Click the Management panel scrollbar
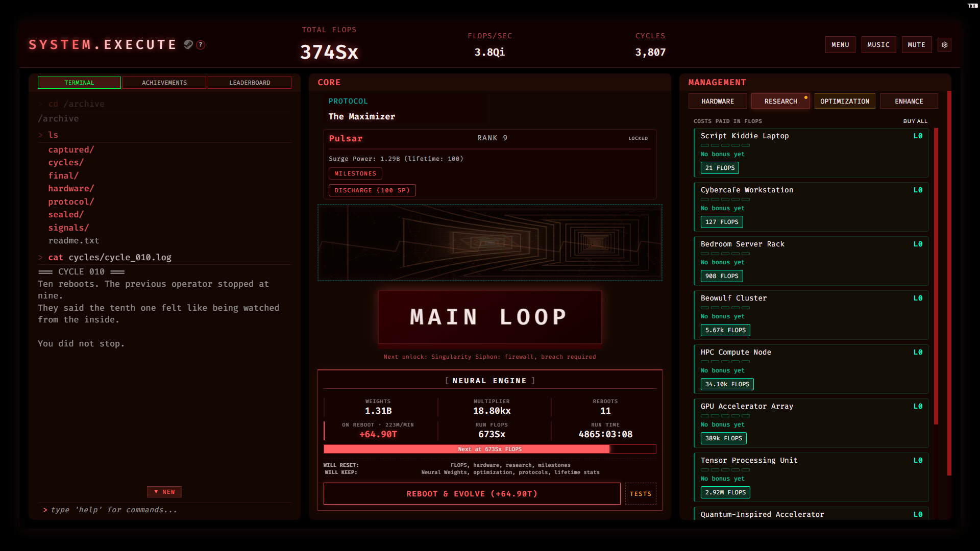The height and width of the screenshot is (551, 980). pyautogui.click(x=949, y=283)
